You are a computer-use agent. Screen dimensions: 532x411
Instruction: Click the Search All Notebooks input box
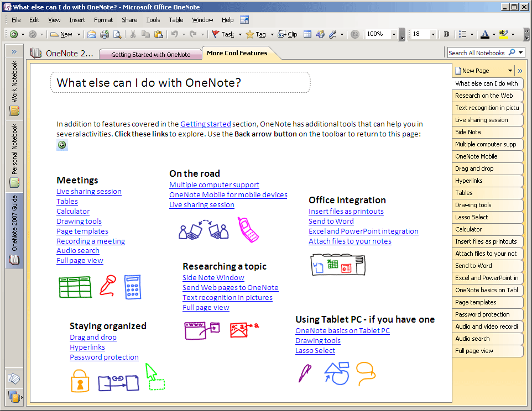(477, 52)
